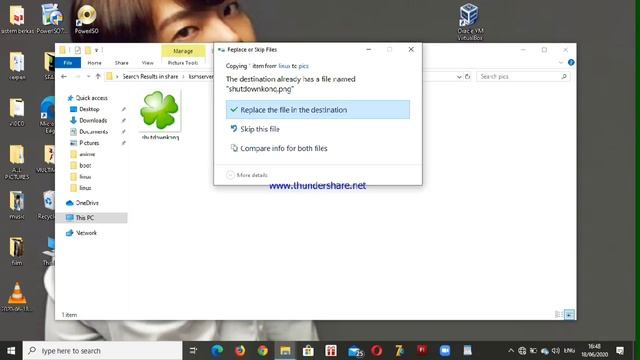
Task: Open the File tab in Explorer ribbon
Action: point(68,63)
